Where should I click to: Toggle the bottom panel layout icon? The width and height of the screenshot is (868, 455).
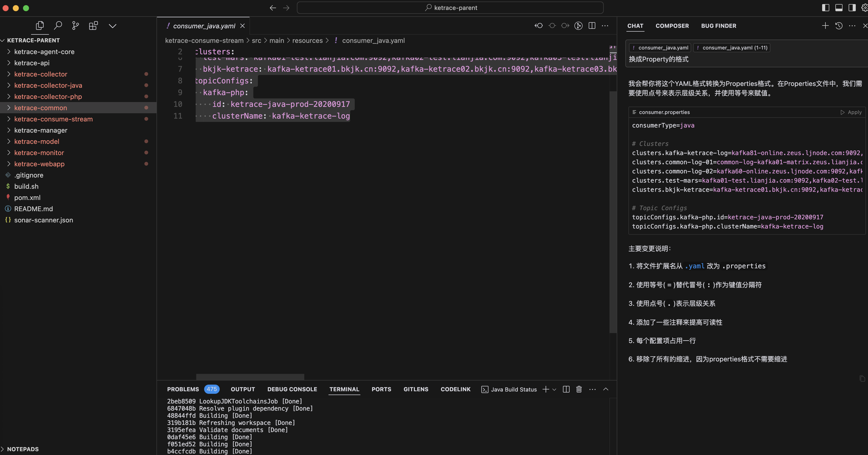pyautogui.click(x=839, y=8)
